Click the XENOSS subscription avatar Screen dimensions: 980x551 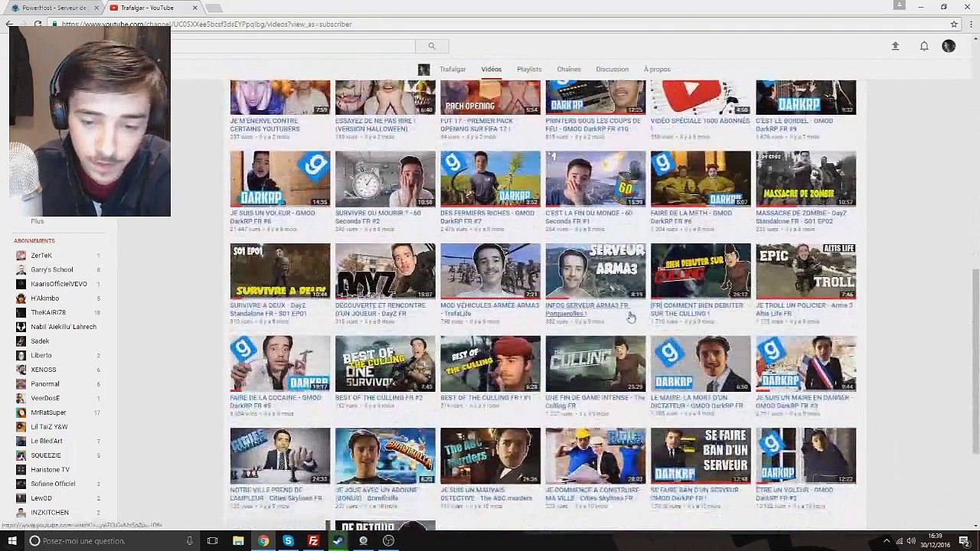(21, 370)
